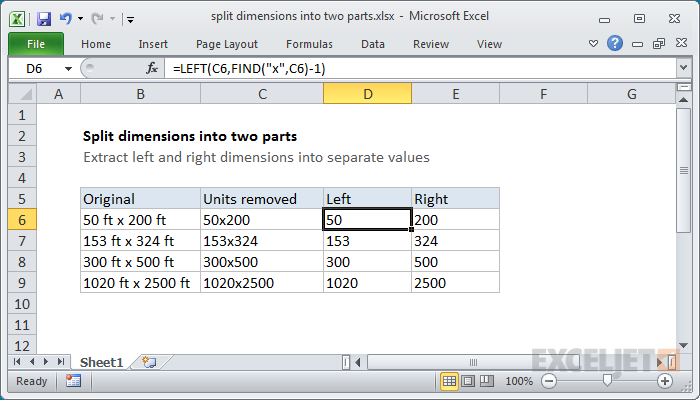Select cell containing '1020 ft x 2500 ft'

coord(140,283)
